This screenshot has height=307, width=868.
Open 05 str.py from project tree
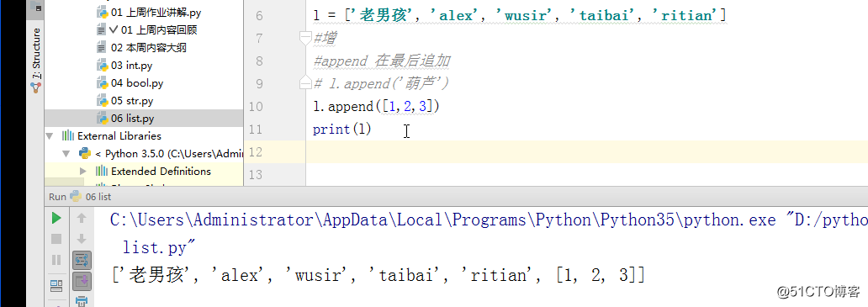(132, 101)
